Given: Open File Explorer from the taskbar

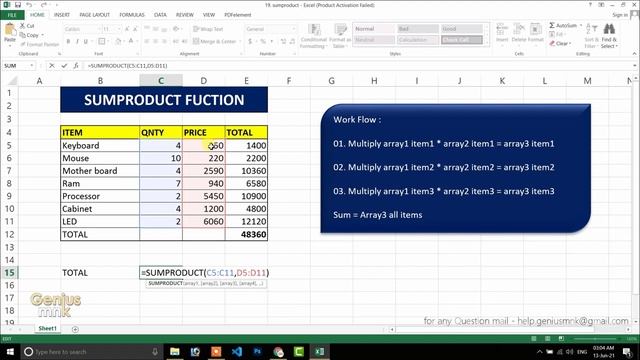Looking at the screenshot, I should point(175,351).
